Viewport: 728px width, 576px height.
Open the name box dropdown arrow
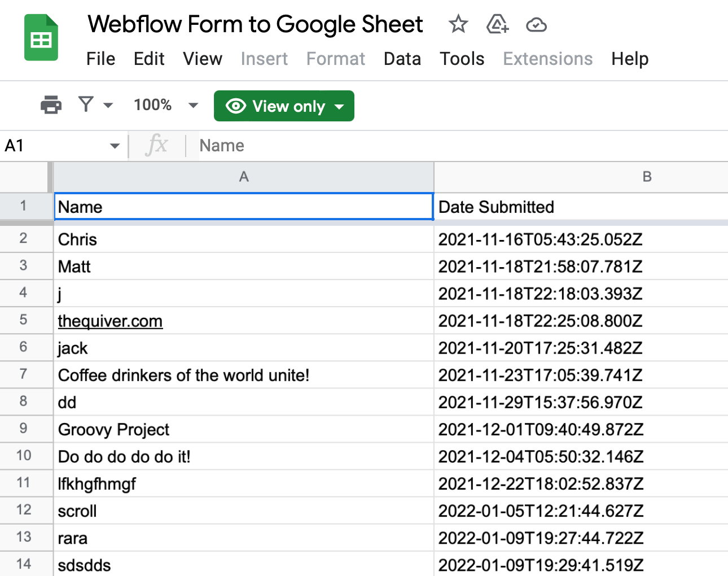(115, 146)
